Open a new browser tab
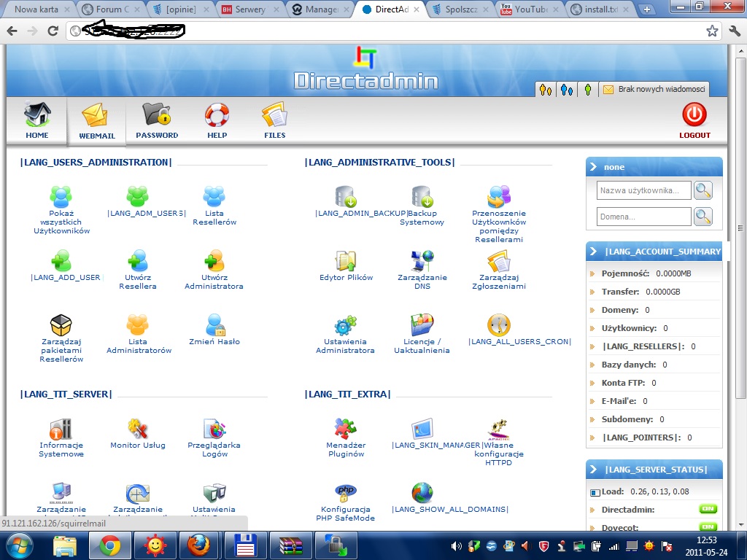The width and height of the screenshot is (747, 560). point(646,9)
